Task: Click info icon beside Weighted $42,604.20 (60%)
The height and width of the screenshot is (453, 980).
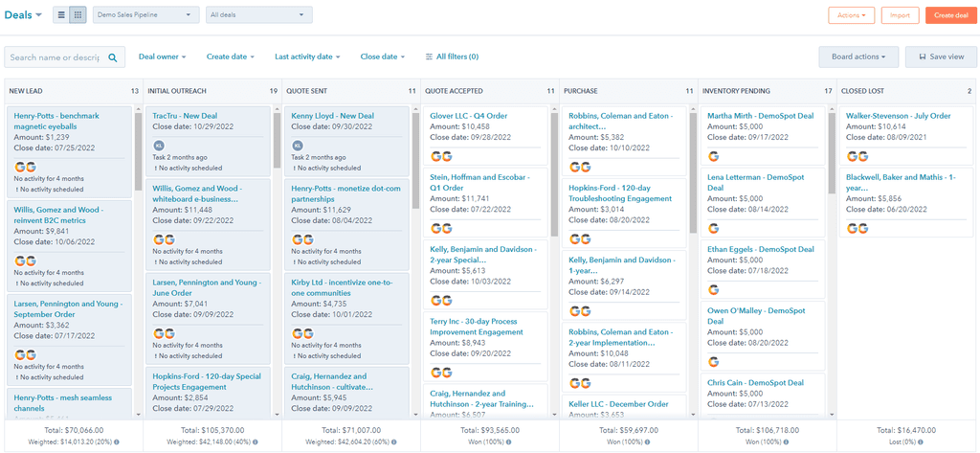Action: coord(394,442)
